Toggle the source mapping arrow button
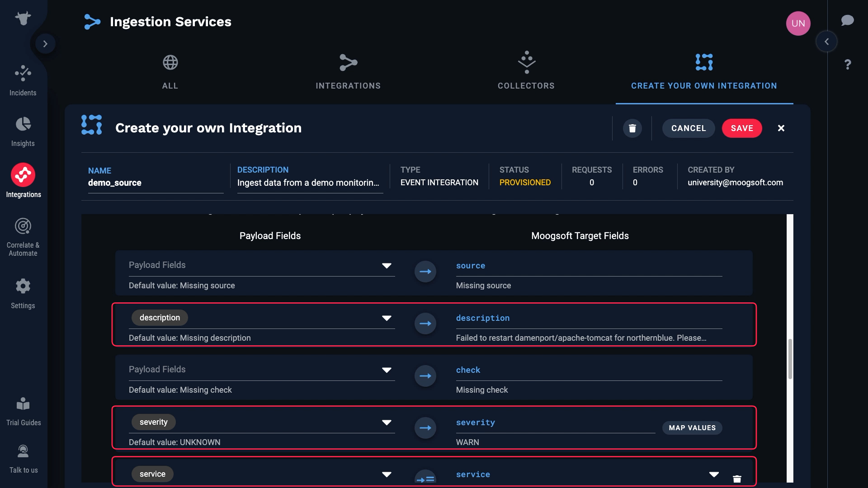The width and height of the screenshot is (868, 488). coord(425,272)
